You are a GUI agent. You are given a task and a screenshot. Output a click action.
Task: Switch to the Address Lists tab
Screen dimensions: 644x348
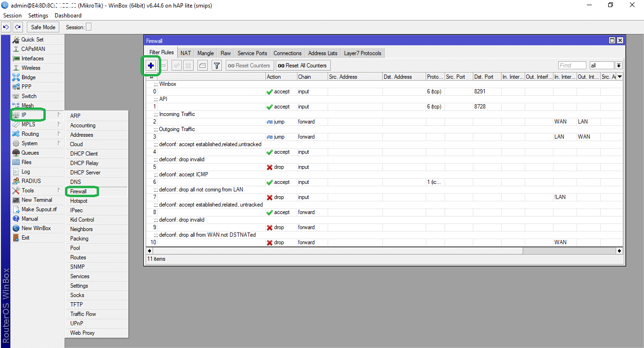pos(323,53)
